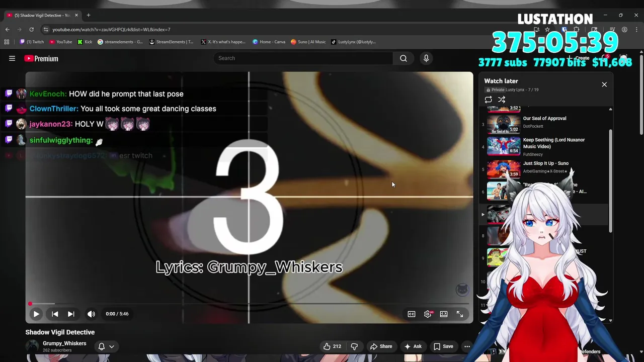Viewport: 644px width, 362px height.
Task: Select the Keep Seething video thumbnail
Action: pyautogui.click(x=504, y=146)
